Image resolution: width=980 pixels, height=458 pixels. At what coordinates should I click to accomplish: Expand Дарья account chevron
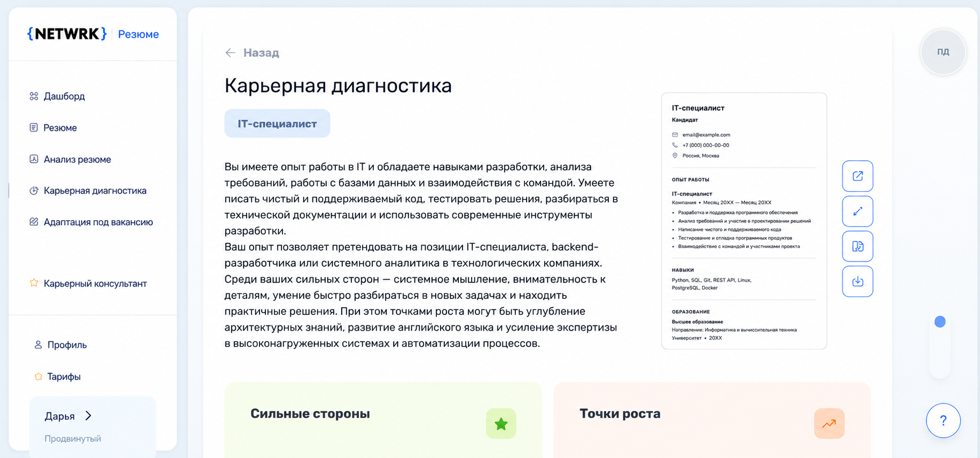(89, 416)
